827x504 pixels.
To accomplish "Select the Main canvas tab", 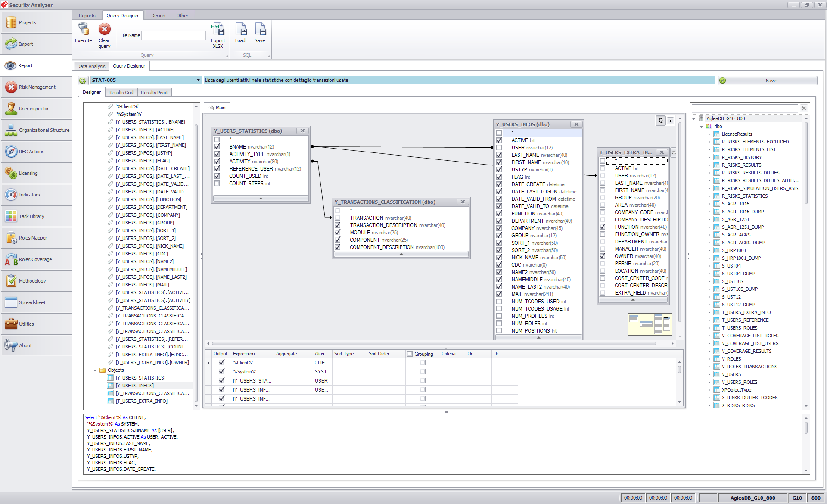I will [x=217, y=108].
